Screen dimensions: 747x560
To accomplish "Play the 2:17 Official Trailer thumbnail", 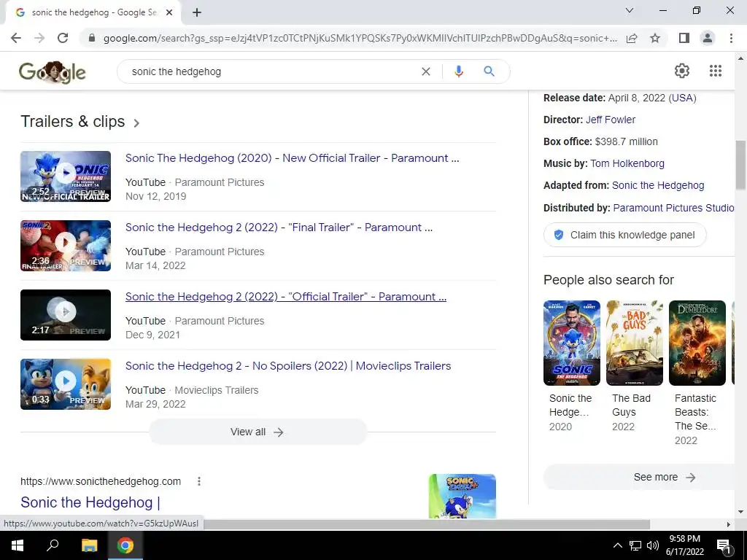I will click(x=66, y=315).
